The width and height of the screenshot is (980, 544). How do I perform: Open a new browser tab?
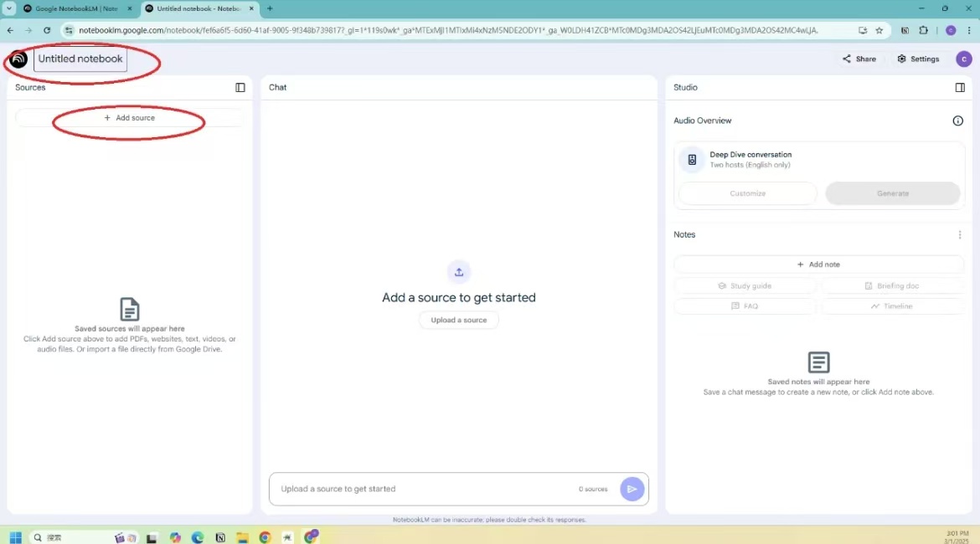pyautogui.click(x=270, y=8)
